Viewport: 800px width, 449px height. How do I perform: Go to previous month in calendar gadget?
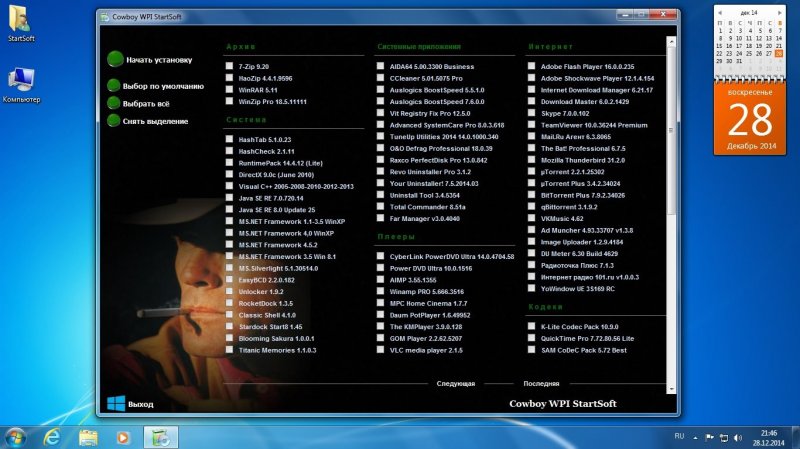720,13
